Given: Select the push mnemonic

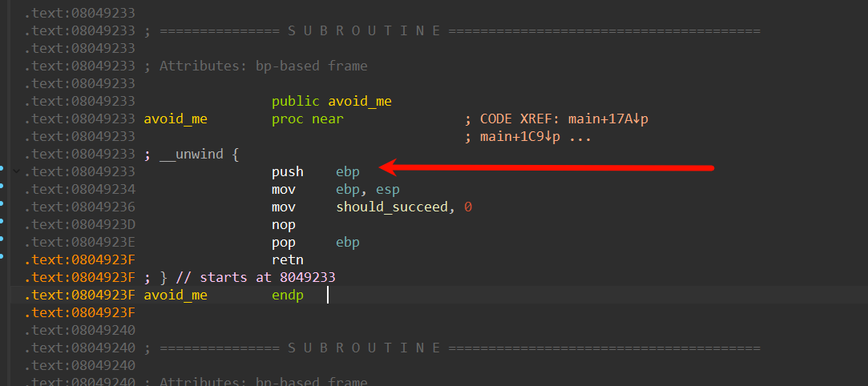Looking at the screenshot, I should pyautogui.click(x=288, y=172).
